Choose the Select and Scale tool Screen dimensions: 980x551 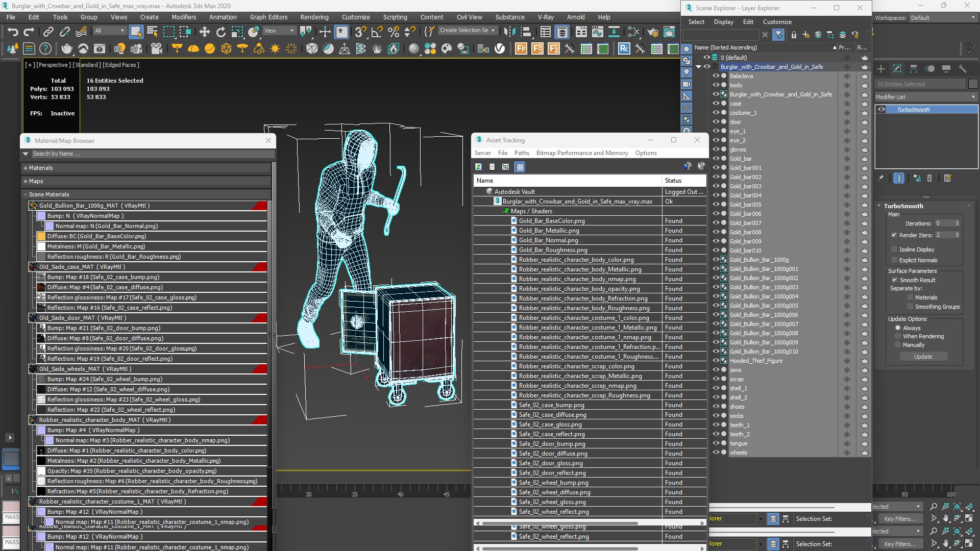(x=237, y=32)
